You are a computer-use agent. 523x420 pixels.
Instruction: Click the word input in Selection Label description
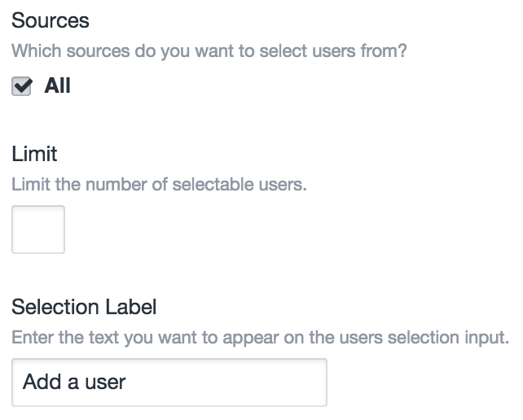[x=486, y=337]
